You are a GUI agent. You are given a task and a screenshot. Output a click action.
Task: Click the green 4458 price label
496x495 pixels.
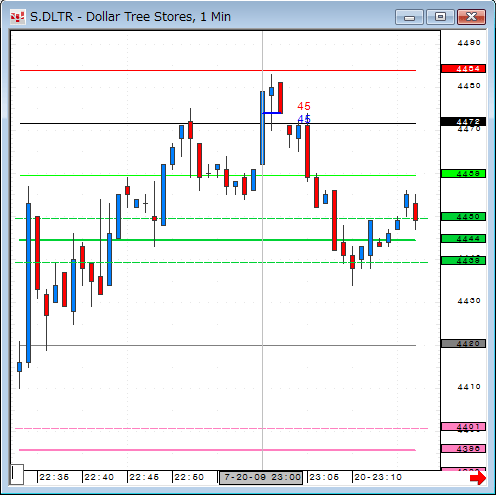click(x=463, y=174)
